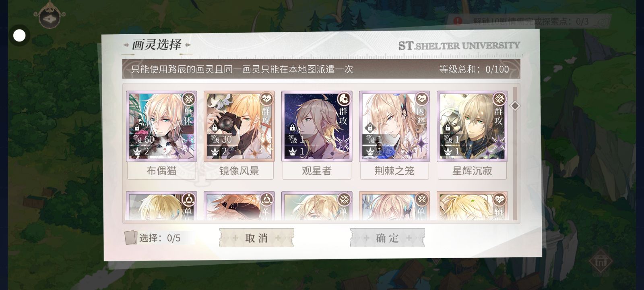Click the type badge icon on 观星者
This screenshot has height=290, width=644.
tap(344, 98)
